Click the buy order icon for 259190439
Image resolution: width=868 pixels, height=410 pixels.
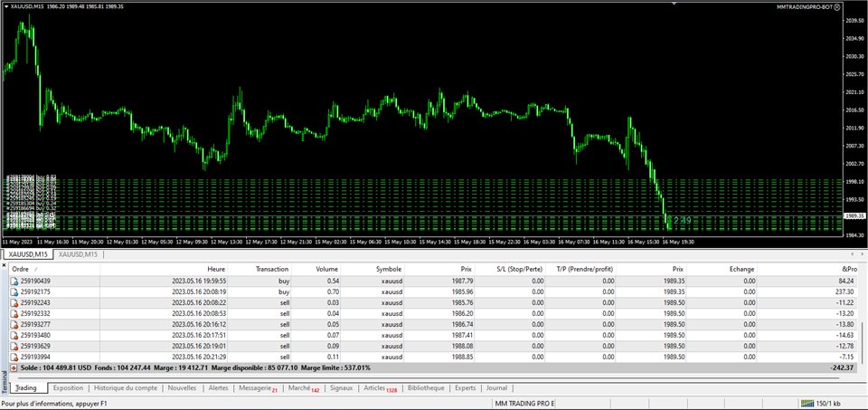tap(15, 281)
